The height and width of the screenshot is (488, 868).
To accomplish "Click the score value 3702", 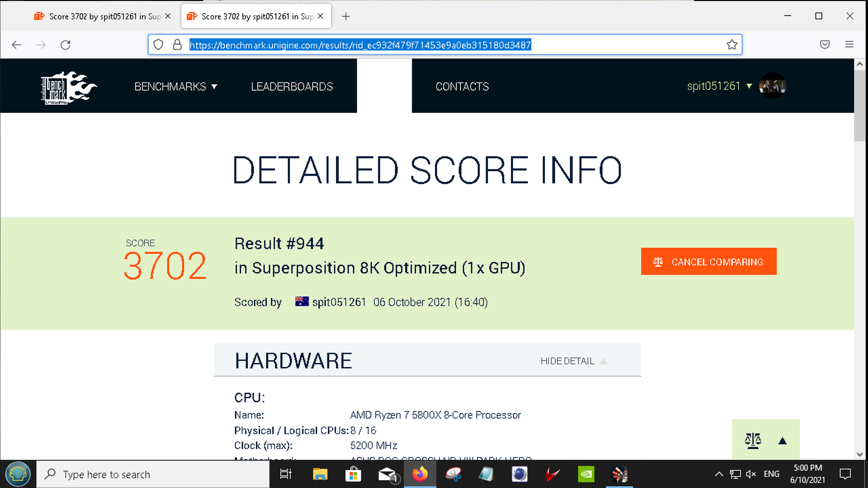I will [x=165, y=266].
